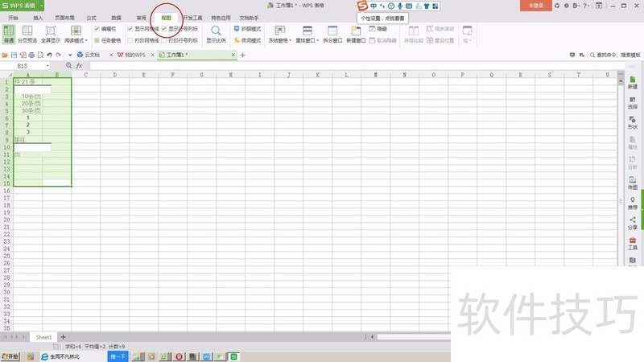644x362 pixels.
Task: Activate 全屏显示 full screen view
Action: click(x=51, y=34)
